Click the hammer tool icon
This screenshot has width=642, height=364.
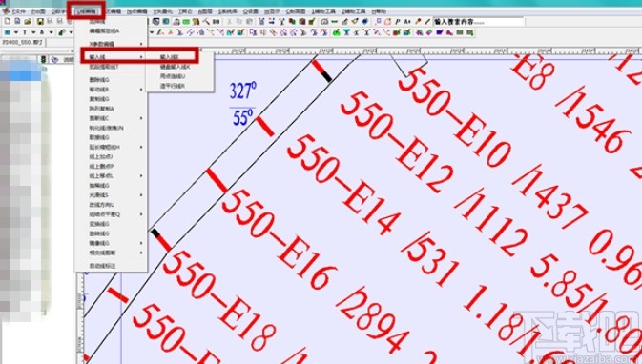pyautogui.click(x=206, y=21)
